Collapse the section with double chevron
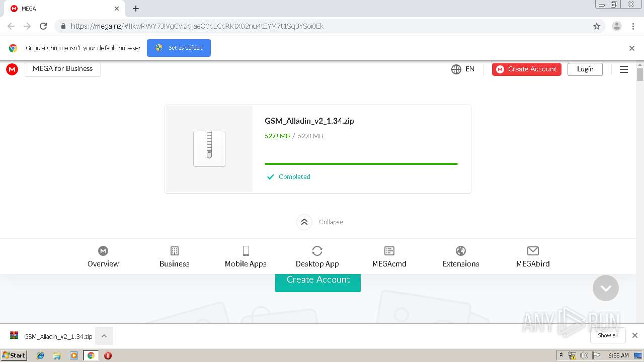 pos(304,222)
